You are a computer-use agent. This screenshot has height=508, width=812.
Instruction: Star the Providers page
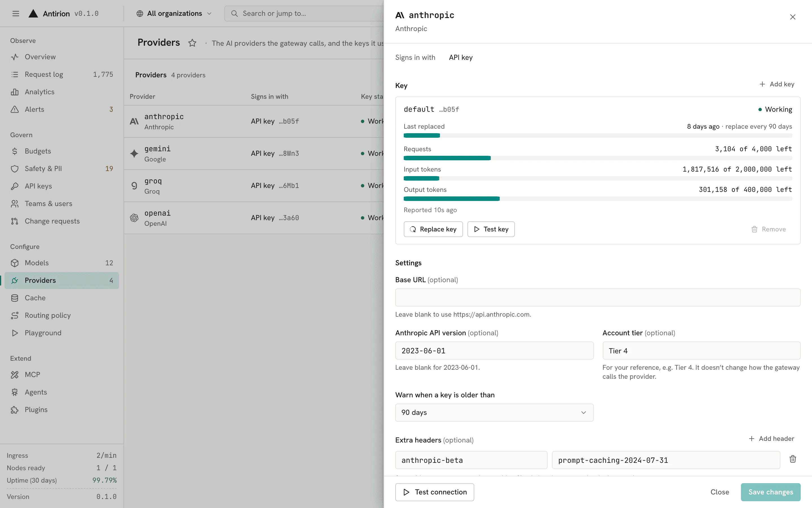192,43
